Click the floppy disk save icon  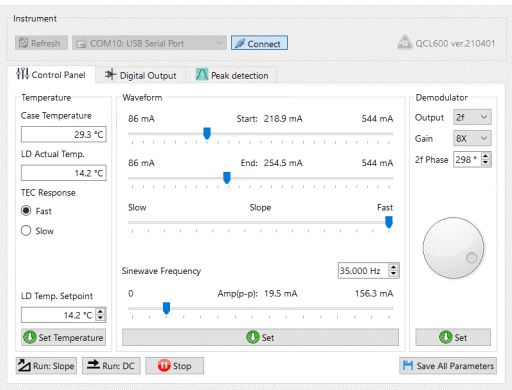(x=408, y=365)
